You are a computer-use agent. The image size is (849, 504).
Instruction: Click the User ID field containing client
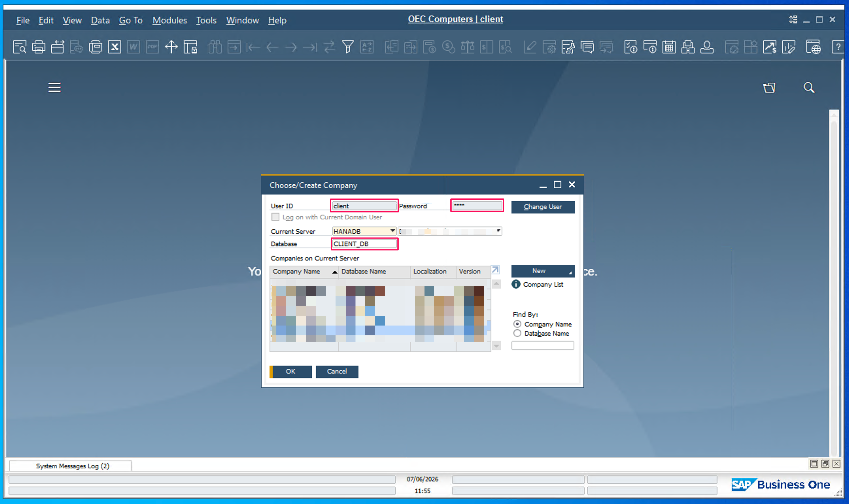[x=364, y=206]
